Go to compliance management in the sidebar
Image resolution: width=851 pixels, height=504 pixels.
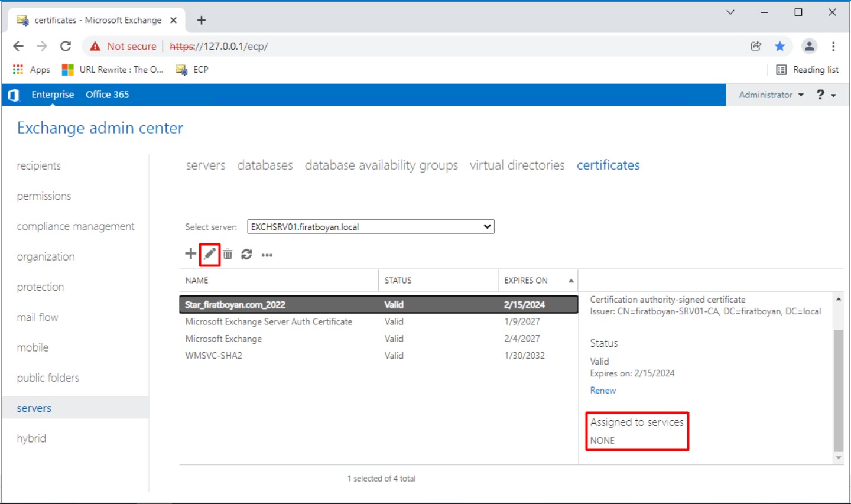tap(76, 226)
